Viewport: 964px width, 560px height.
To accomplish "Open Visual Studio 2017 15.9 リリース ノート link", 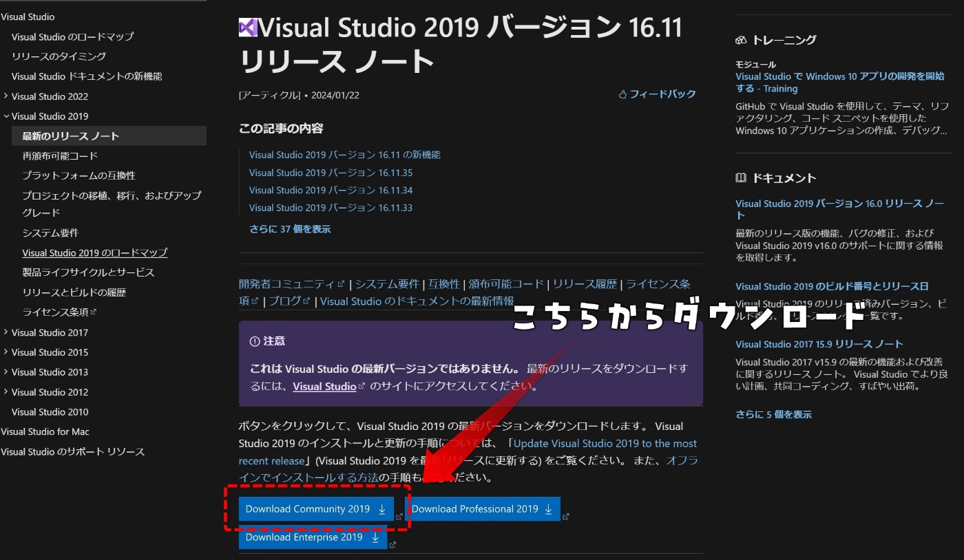I will click(x=819, y=344).
